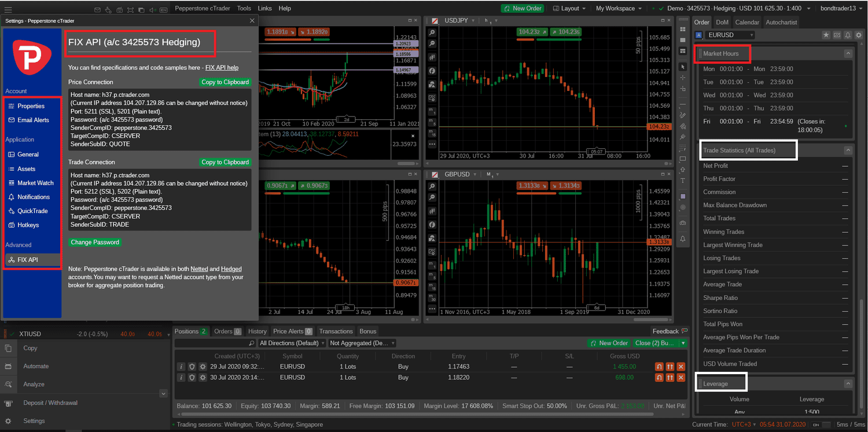This screenshot has width=868, height=432.
Task: Copy Price Connection details to clipboard
Action: tap(225, 82)
